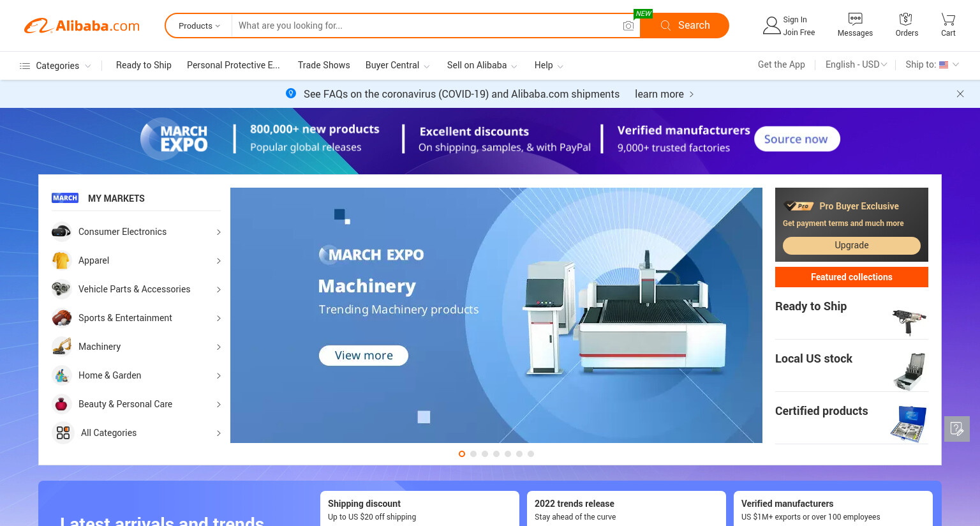Open the Messages icon
Screen dimensions: 980x526
point(855,19)
